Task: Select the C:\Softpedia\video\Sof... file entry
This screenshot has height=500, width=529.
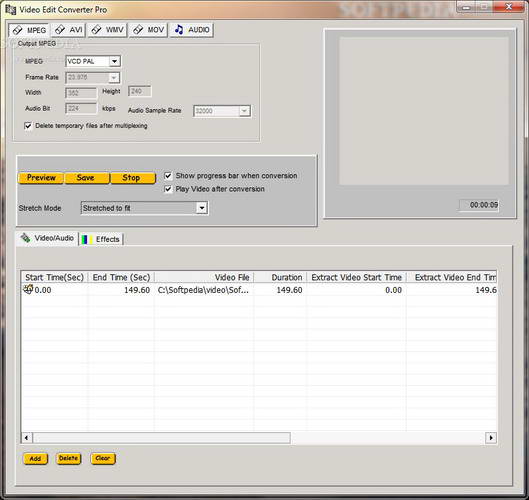Action: point(203,290)
